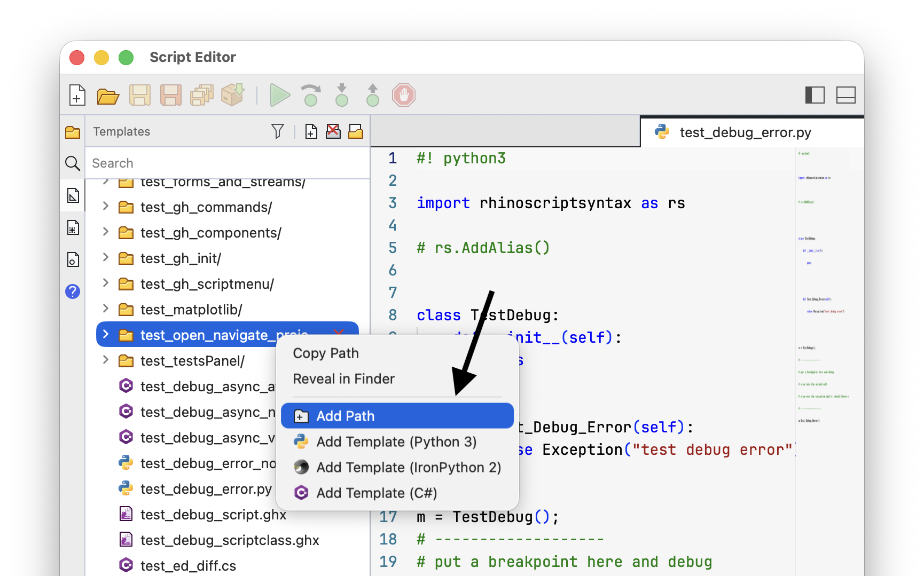Click Reveal in Finder
This screenshot has height=576, width=924.
pyautogui.click(x=343, y=379)
